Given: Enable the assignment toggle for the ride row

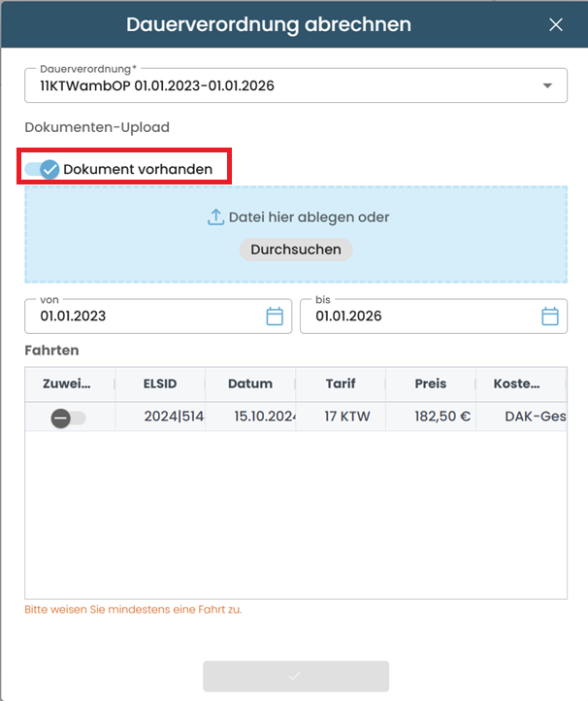Looking at the screenshot, I should (x=68, y=417).
